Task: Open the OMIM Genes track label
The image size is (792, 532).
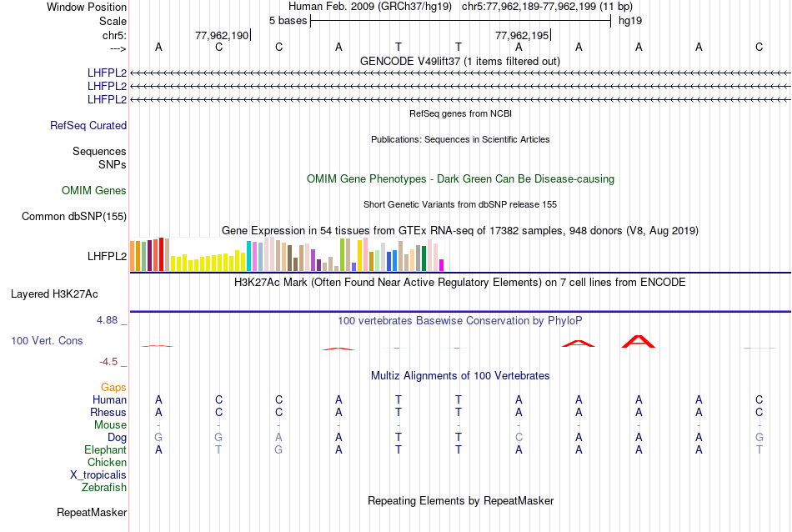Action: pos(94,190)
